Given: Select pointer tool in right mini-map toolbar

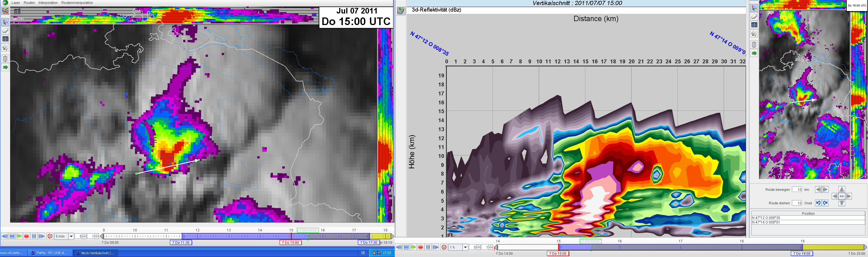Looking at the screenshot, I should tap(754, 8).
